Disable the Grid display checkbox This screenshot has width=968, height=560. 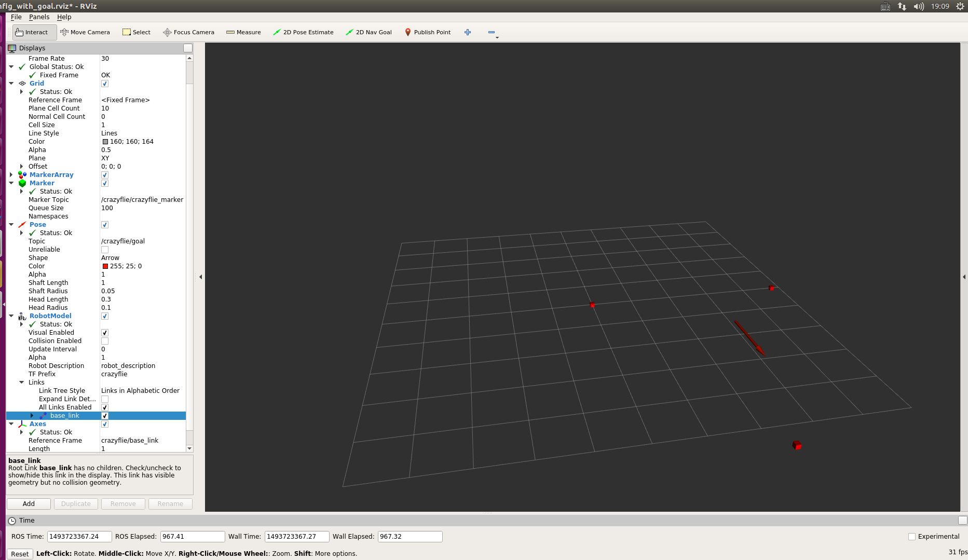[x=105, y=84]
